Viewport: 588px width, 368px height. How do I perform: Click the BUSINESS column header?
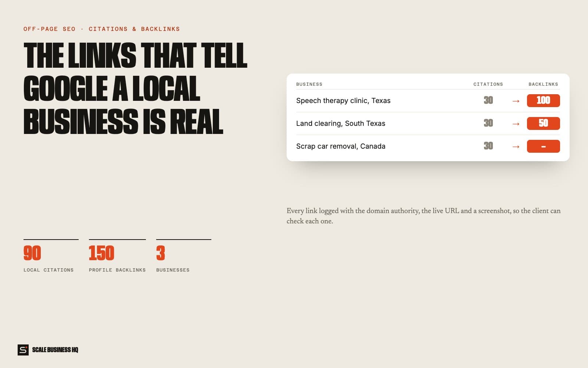309,84
